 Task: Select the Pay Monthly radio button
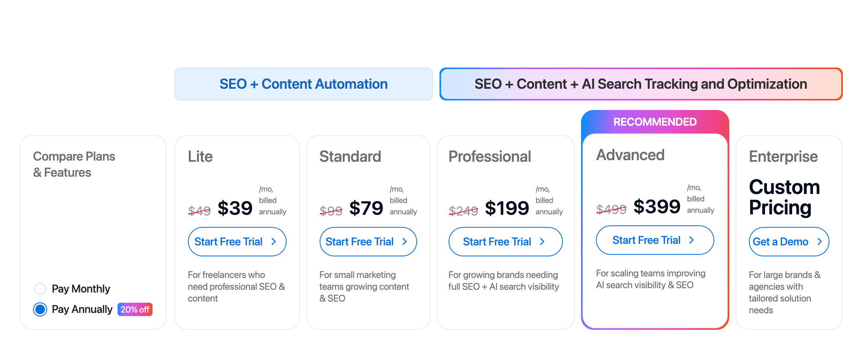click(x=40, y=289)
